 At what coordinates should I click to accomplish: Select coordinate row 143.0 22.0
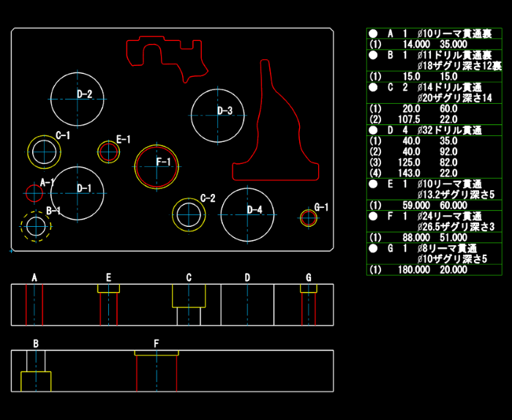pyautogui.click(x=434, y=173)
